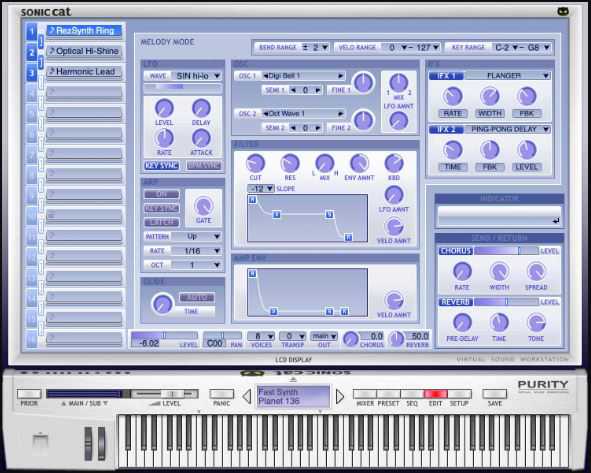This screenshot has width=591, height=473.
Task: Toggle the Chorus send effect
Action: click(x=455, y=251)
